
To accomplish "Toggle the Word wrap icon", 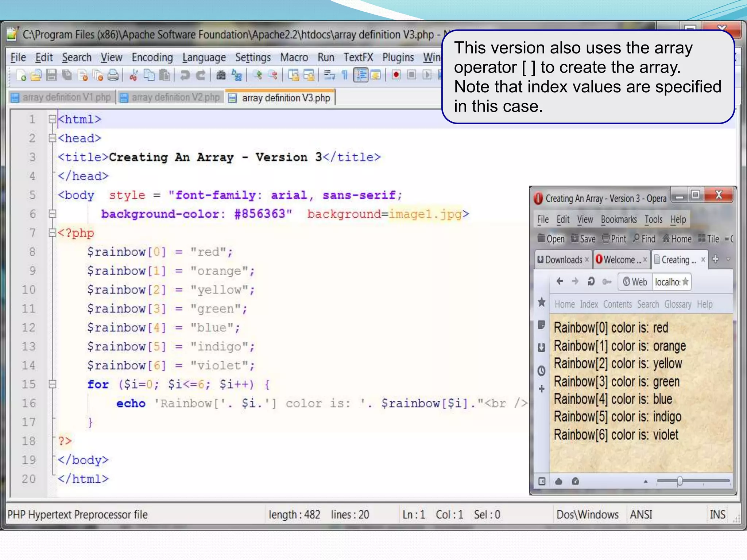I will [x=330, y=75].
